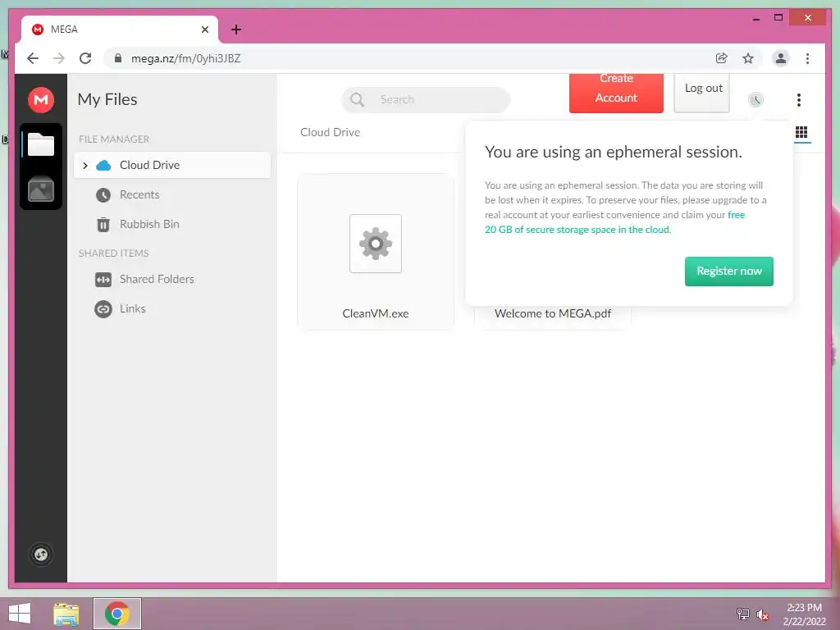The image size is (840, 630).
Task: Open the Windows Start menu
Action: (x=20, y=614)
